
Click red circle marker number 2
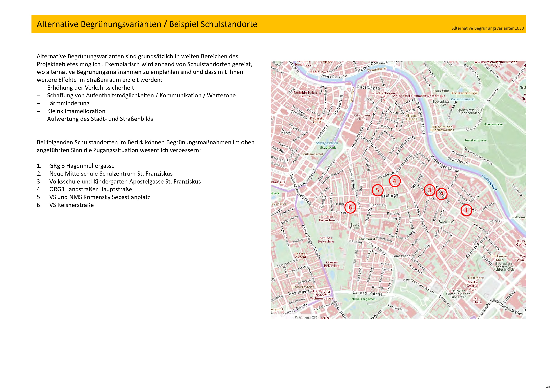(x=441, y=194)
